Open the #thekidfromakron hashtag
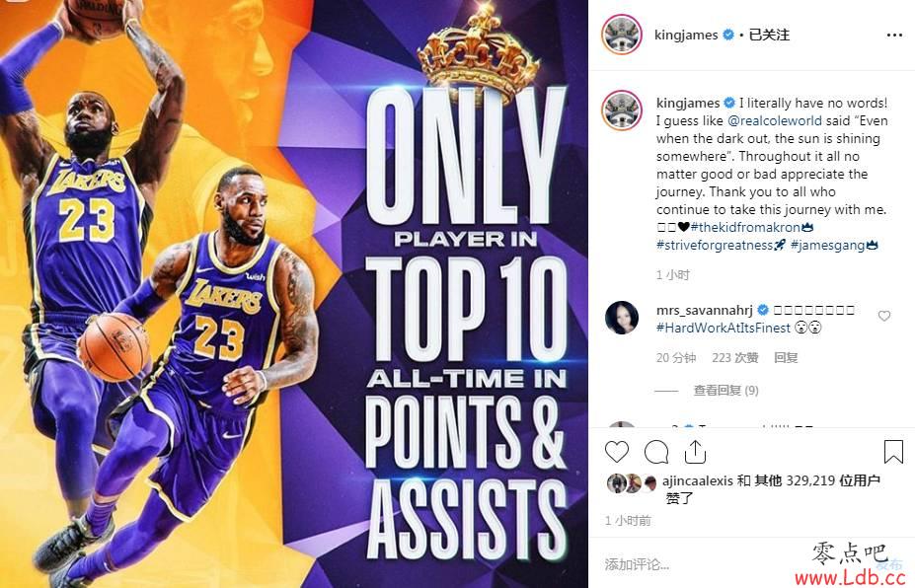This screenshot has height=588, width=915. coord(746,227)
